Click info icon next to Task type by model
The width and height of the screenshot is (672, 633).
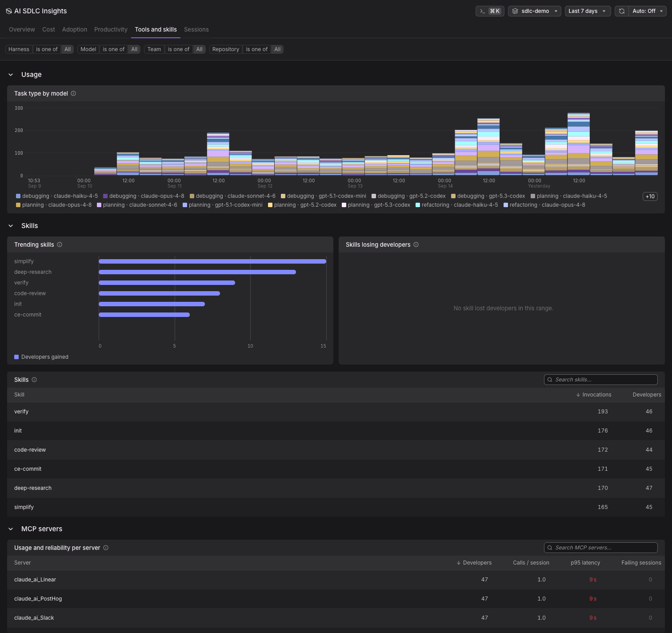[73, 93]
